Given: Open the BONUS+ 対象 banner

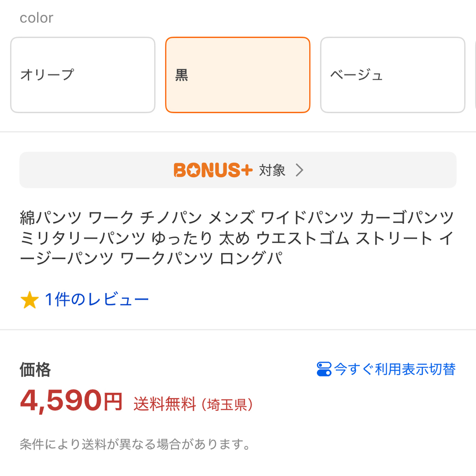Looking at the screenshot, I should point(238,170).
